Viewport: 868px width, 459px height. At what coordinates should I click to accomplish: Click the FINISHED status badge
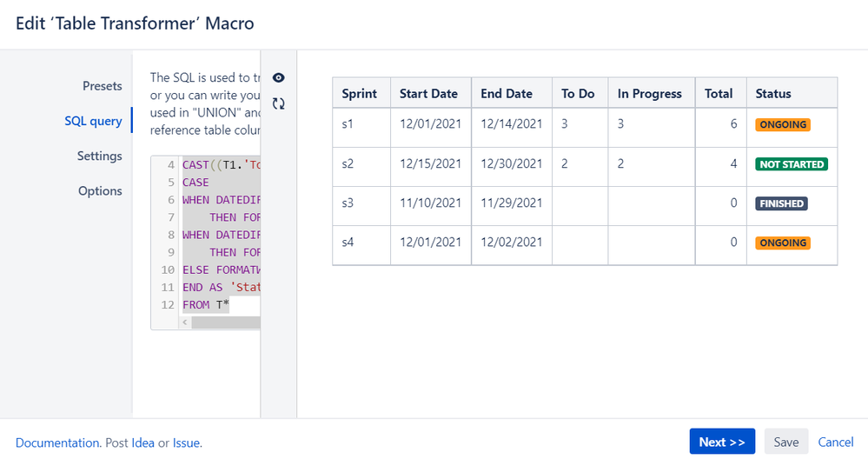pos(782,203)
